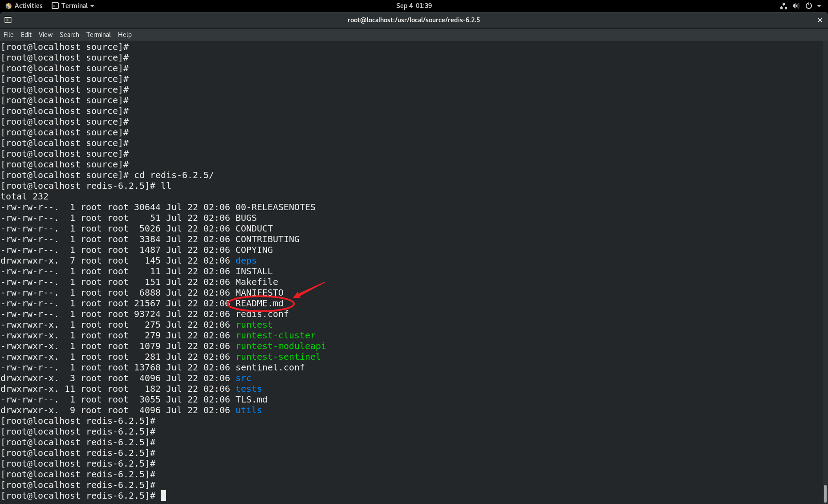This screenshot has width=828, height=504.
Task: Open the Terminal app menu dropdown
Action: click(73, 6)
